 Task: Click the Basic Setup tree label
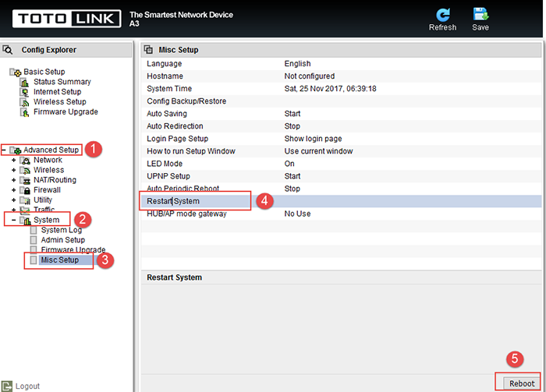[44, 72]
